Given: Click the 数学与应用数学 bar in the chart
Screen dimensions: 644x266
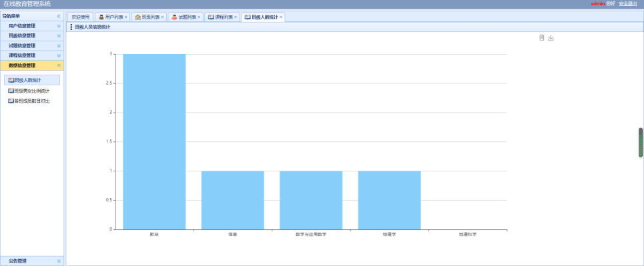Looking at the screenshot, I should pyautogui.click(x=311, y=200).
